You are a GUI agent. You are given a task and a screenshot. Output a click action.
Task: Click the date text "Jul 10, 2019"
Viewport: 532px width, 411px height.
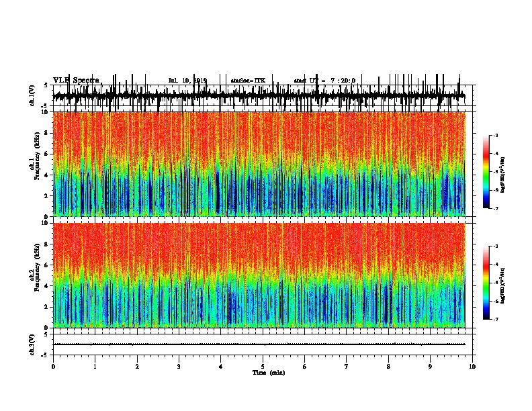(187, 81)
